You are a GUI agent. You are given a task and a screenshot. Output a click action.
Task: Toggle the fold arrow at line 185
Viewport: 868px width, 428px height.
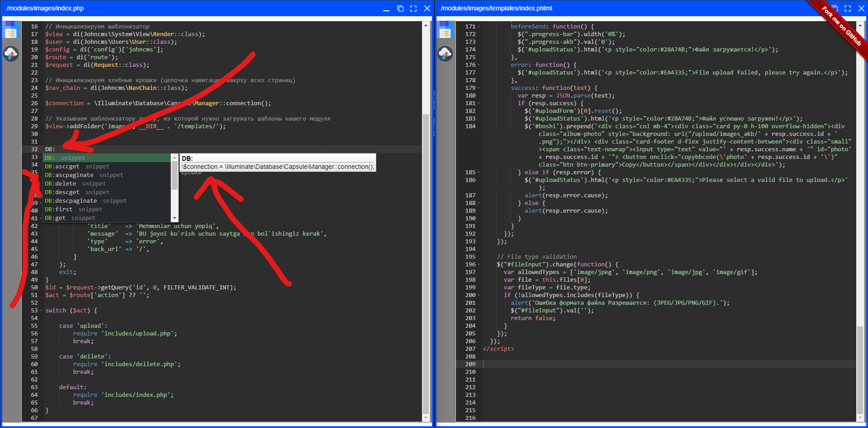click(479, 172)
